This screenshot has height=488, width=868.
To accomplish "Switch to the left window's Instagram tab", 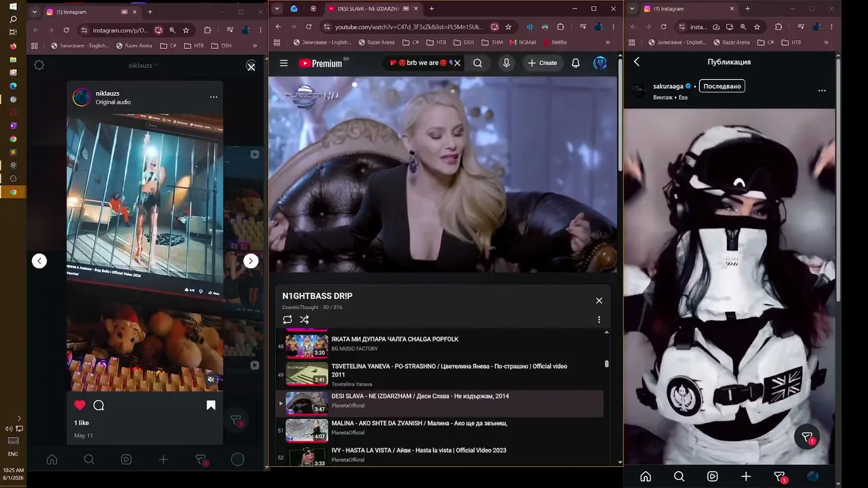I will (90, 12).
